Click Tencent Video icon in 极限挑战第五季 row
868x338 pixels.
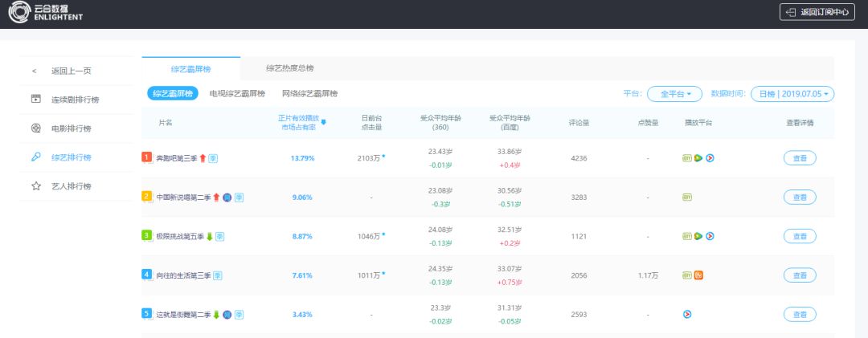pyautogui.click(x=698, y=236)
